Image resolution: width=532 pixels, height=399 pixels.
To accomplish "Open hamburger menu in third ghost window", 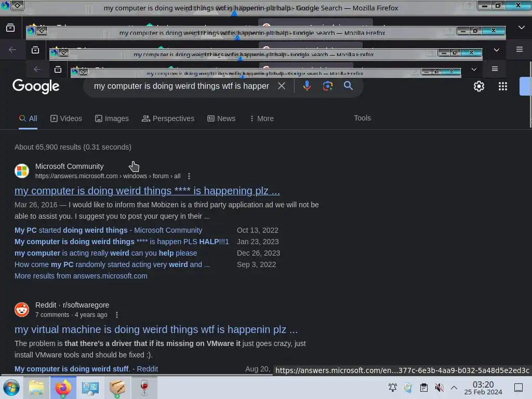I will pos(495,69).
